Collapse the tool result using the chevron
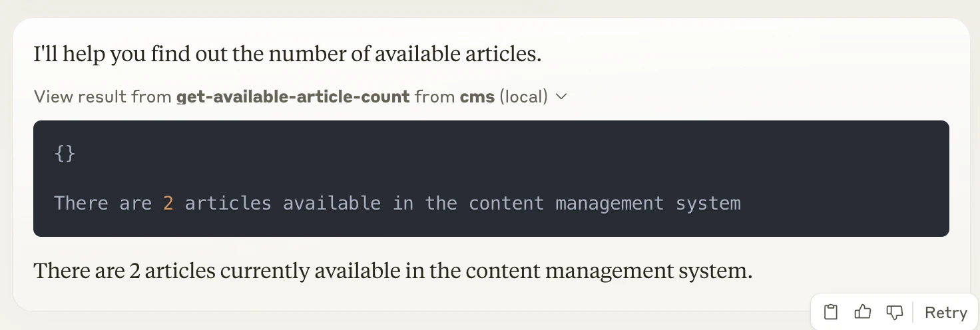Viewport: 980px width, 330px height. point(561,97)
